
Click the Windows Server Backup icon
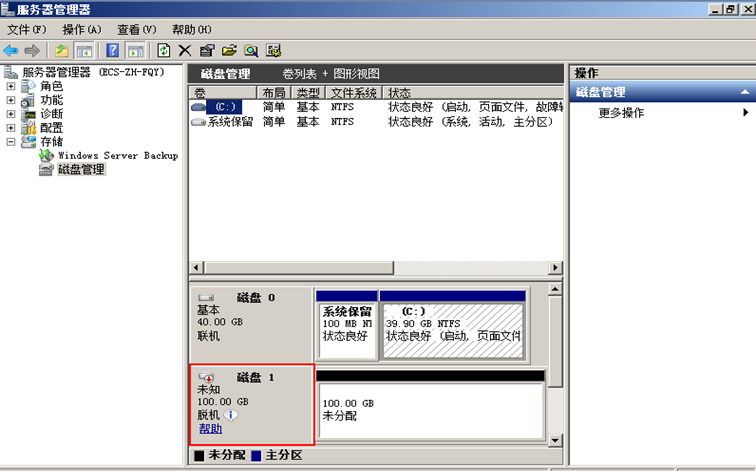(46, 155)
